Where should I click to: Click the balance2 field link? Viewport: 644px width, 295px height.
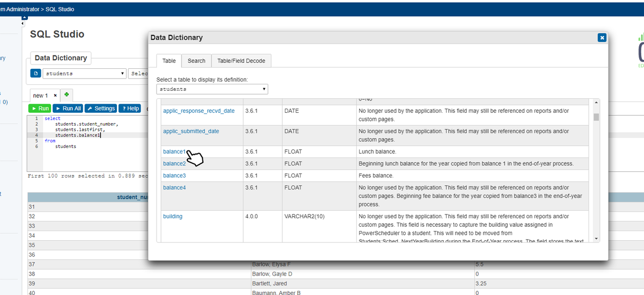point(174,163)
